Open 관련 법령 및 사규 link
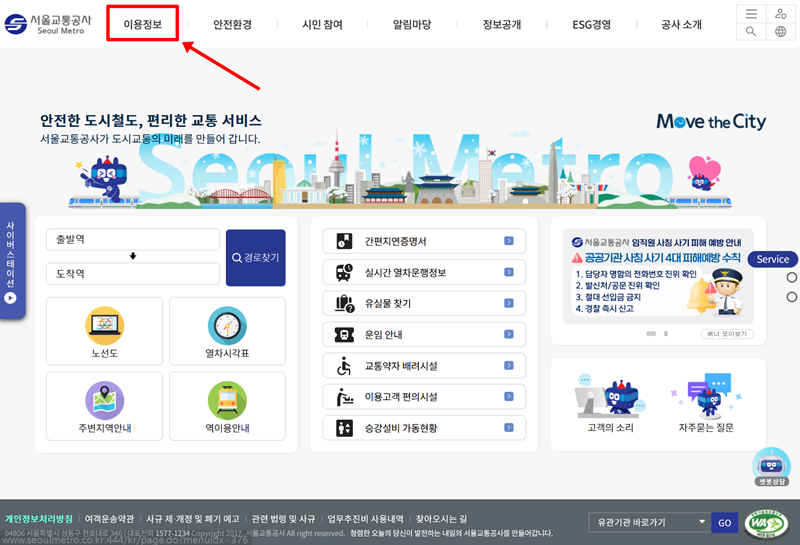Screen dimensions: 800x545 (283, 519)
